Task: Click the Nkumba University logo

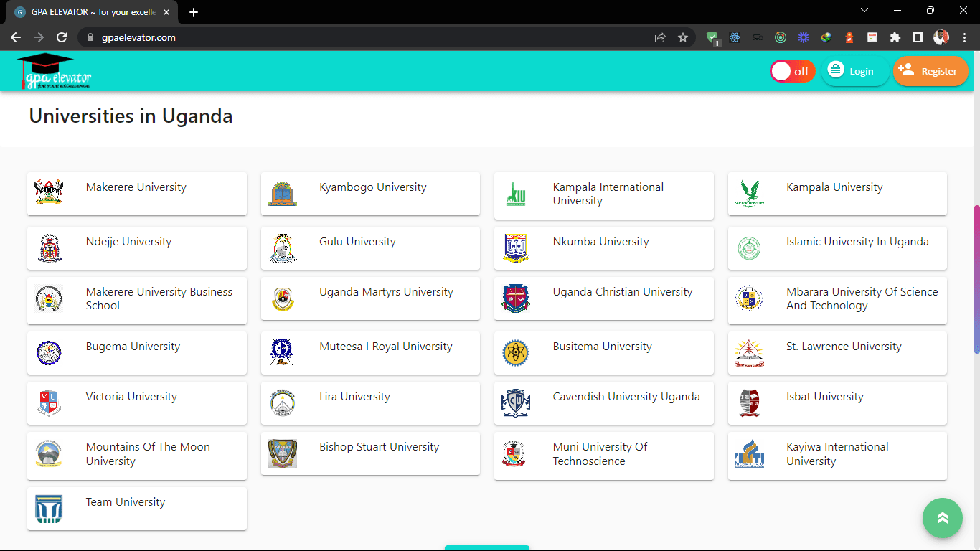Action: click(x=516, y=248)
